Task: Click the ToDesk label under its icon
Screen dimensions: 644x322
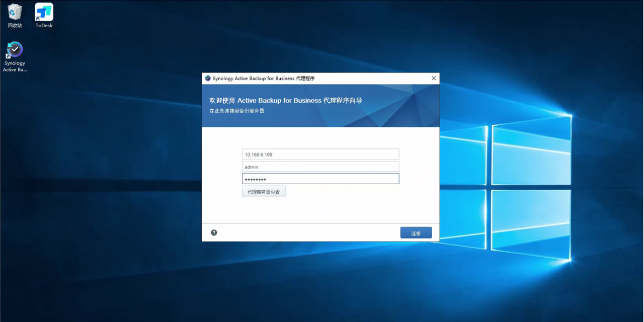Action: (43, 24)
